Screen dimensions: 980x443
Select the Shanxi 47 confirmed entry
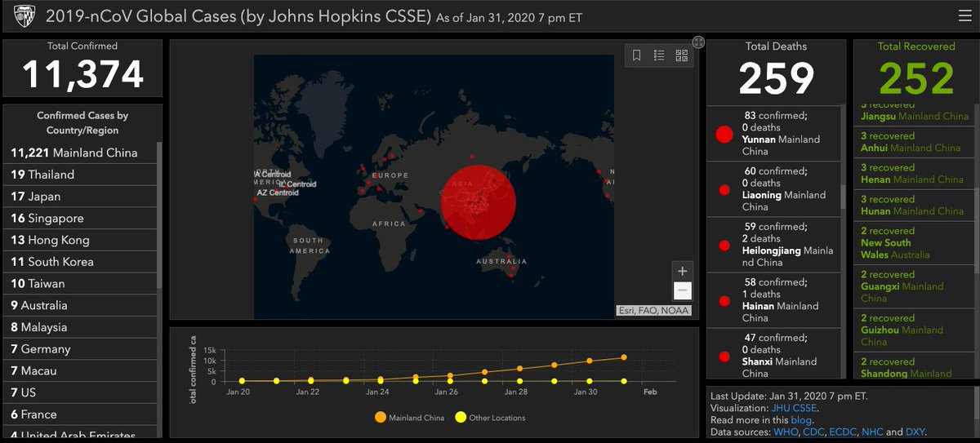[x=773, y=354]
